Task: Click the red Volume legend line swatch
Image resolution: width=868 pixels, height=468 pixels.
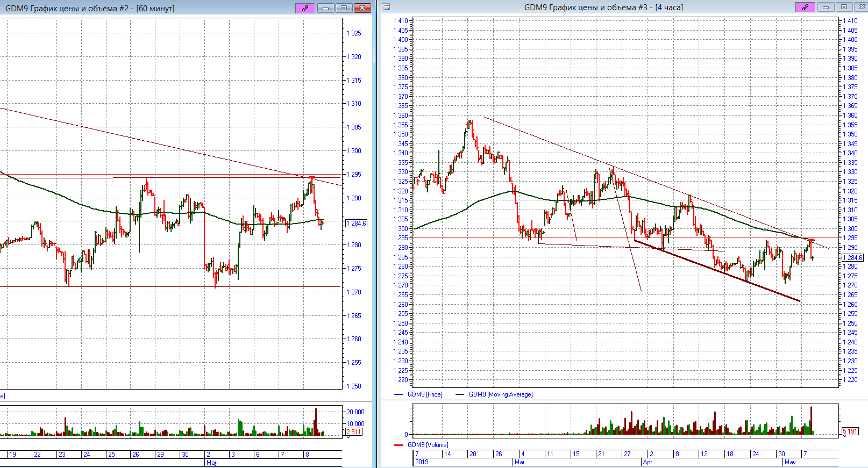Action: click(399, 445)
